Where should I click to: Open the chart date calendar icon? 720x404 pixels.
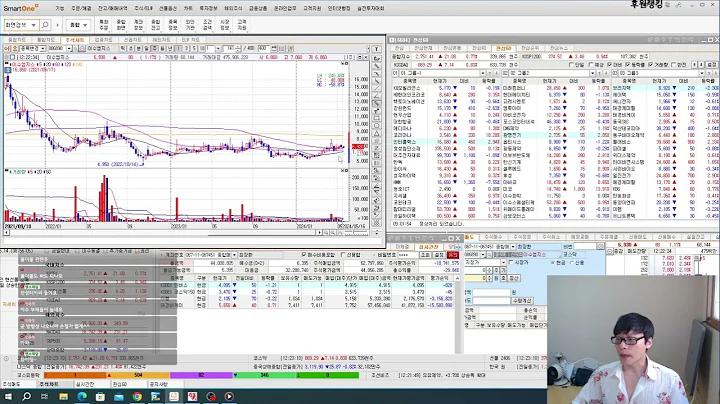pyautogui.click(x=274, y=48)
